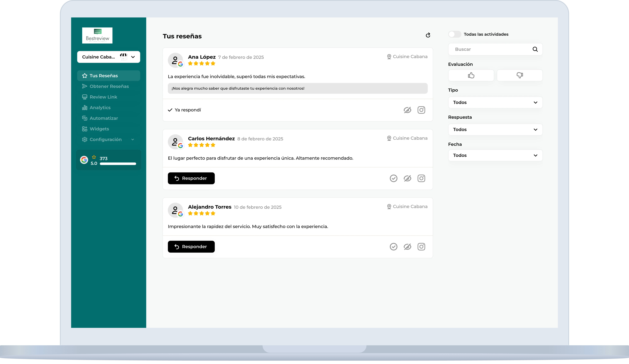This screenshot has width=629, height=364.
Task: Share Alejandro Torres review to Instagram
Action: coord(421,247)
